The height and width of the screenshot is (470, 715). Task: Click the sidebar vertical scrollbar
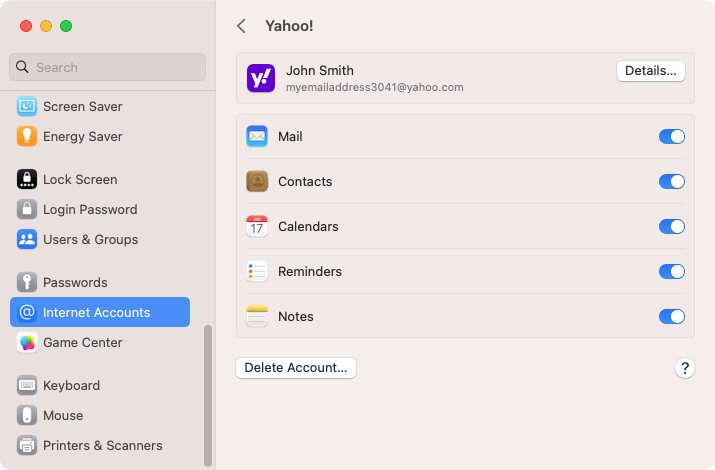pos(208,396)
